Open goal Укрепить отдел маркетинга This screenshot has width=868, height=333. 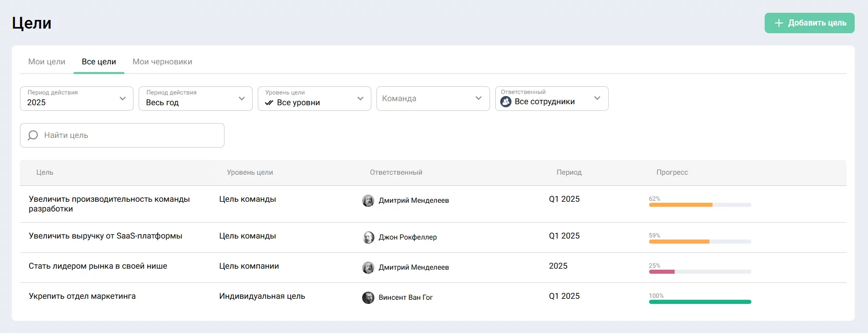tap(82, 296)
